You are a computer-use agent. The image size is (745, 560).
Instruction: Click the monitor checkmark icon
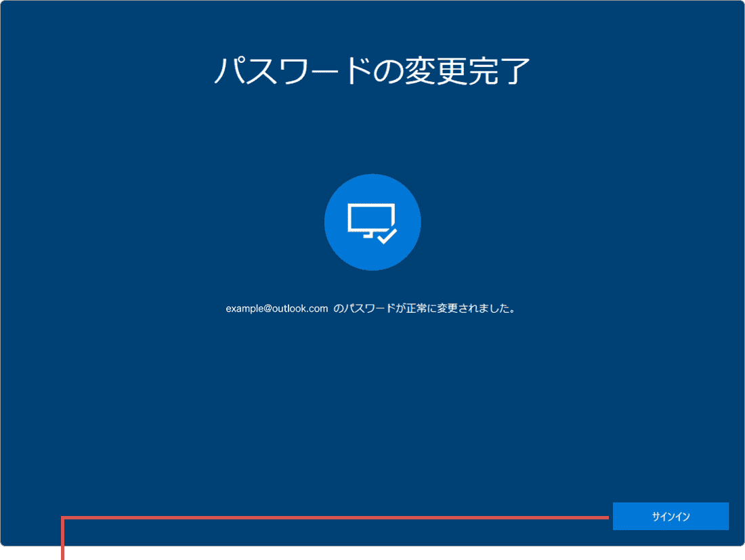372,222
